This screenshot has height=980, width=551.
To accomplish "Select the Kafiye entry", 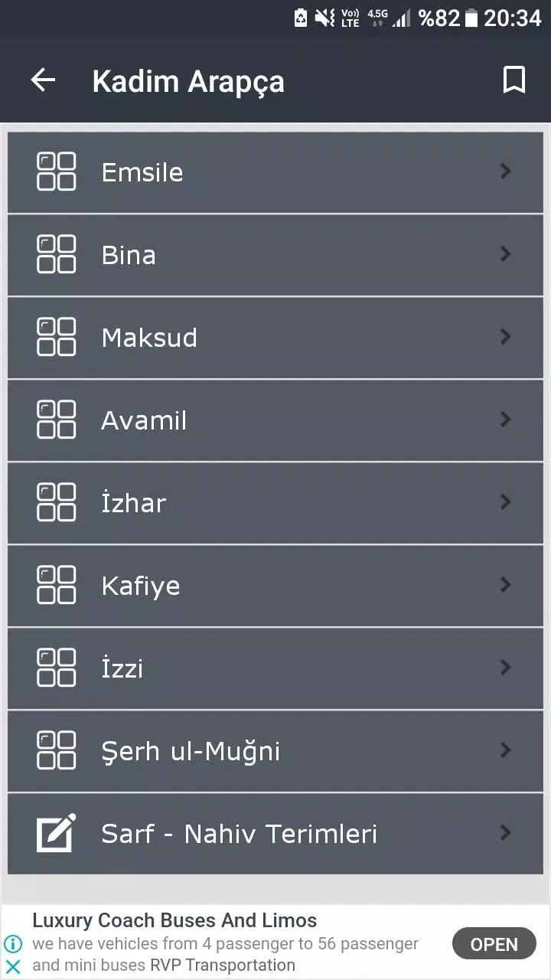I will (275, 586).
